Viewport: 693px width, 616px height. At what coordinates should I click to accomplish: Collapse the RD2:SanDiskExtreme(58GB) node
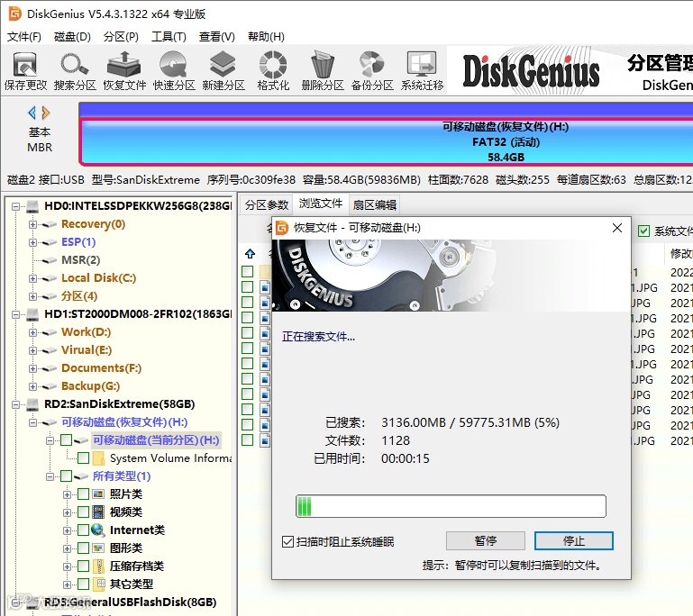pyautogui.click(x=16, y=404)
